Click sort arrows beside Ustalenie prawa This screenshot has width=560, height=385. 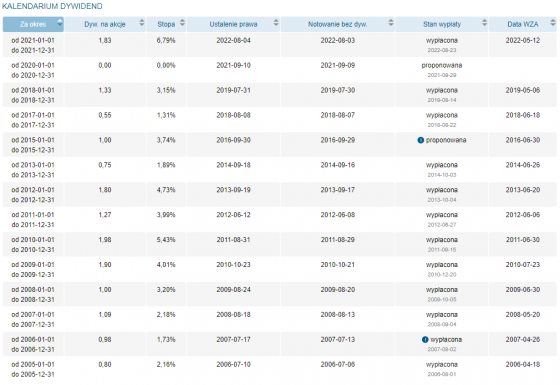pyautogui.click(x=276, y=24)
